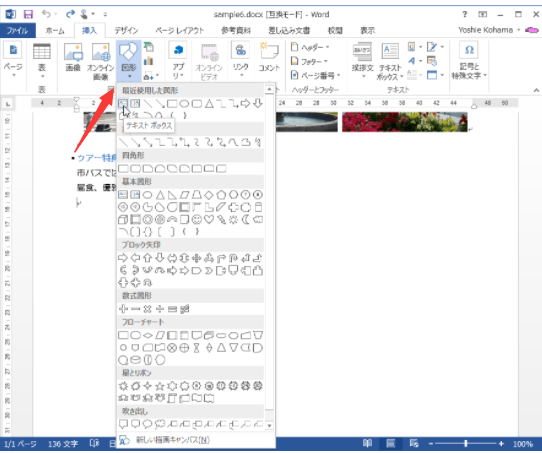The width and height of the screenshot is (542, 453).
Task: Open the ファイル tab
Action: pyautogui.click(x=17, y=30)
